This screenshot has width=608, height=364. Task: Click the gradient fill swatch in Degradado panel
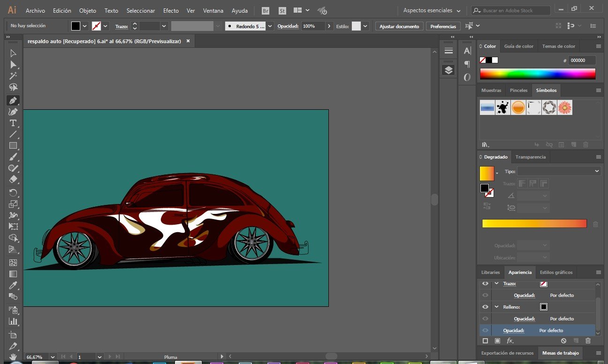tap(486, 174)
